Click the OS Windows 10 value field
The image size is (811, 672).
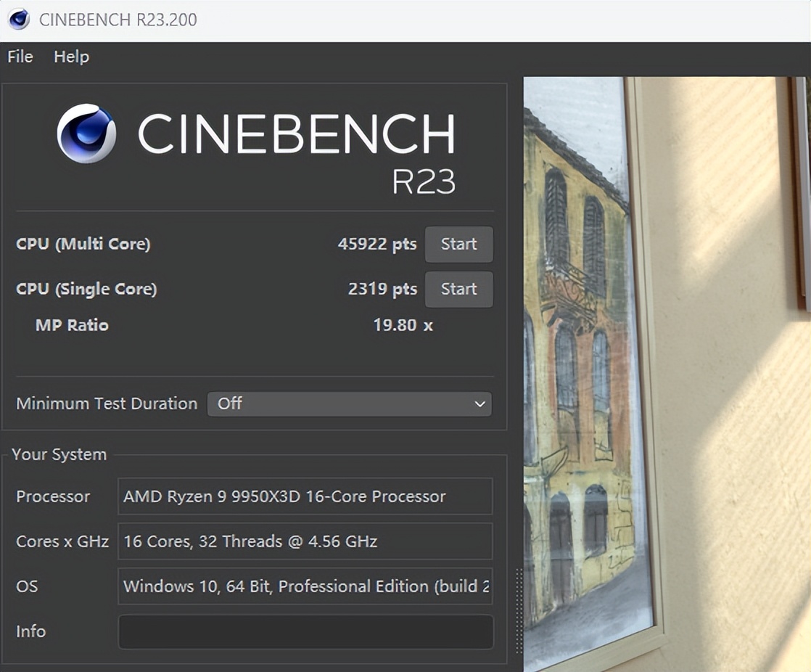point(305,586)
